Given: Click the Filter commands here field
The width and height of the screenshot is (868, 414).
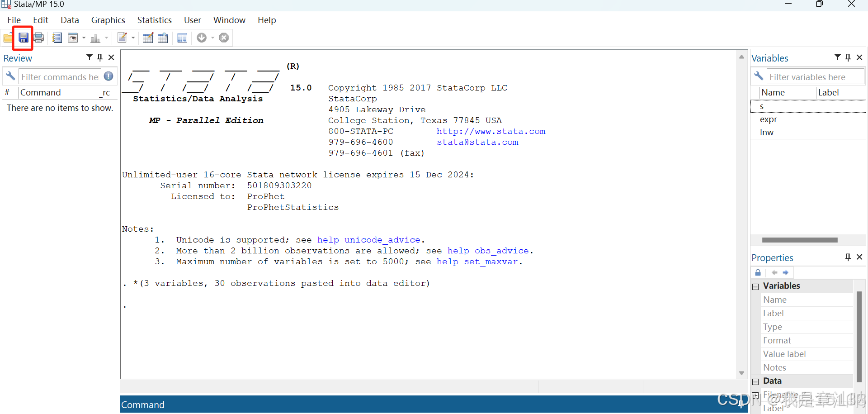Looking at the screenshot, I should [60, 76].
